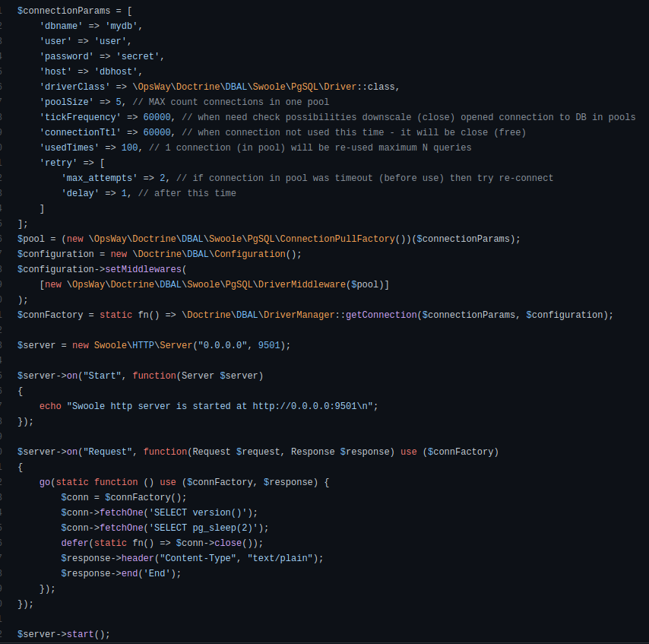Click the "Content-Type" header string
The width and height of the screenshot is (649, 644).
198,558
